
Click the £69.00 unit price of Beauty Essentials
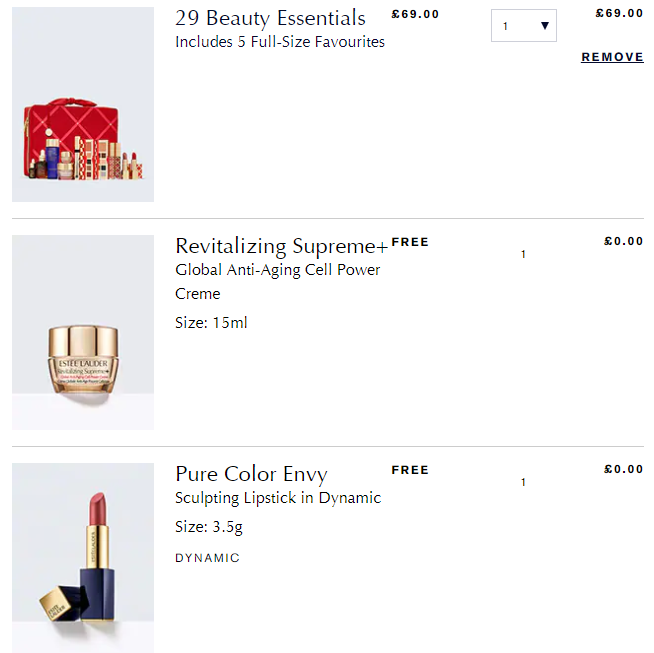pyautogui.click(x=415, y=14)
